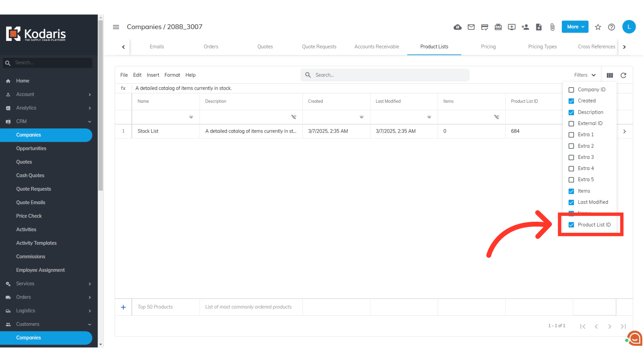The image size is (644, 362).
Task: Star this company as favorite
Action: 598,27
